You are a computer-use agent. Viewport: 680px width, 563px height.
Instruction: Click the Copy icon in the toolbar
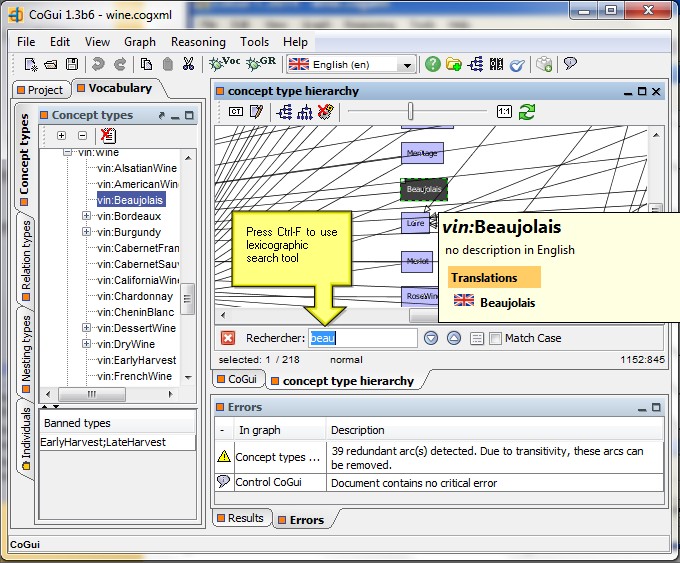tap(146, 64)
